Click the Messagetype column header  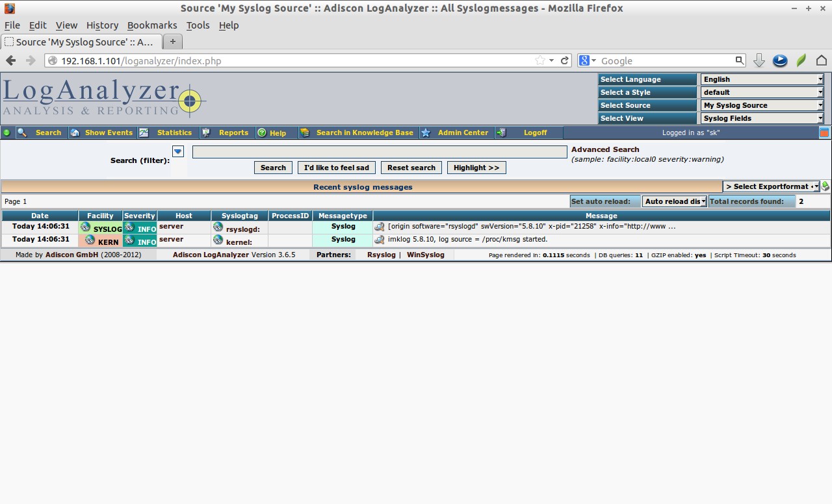343,216
